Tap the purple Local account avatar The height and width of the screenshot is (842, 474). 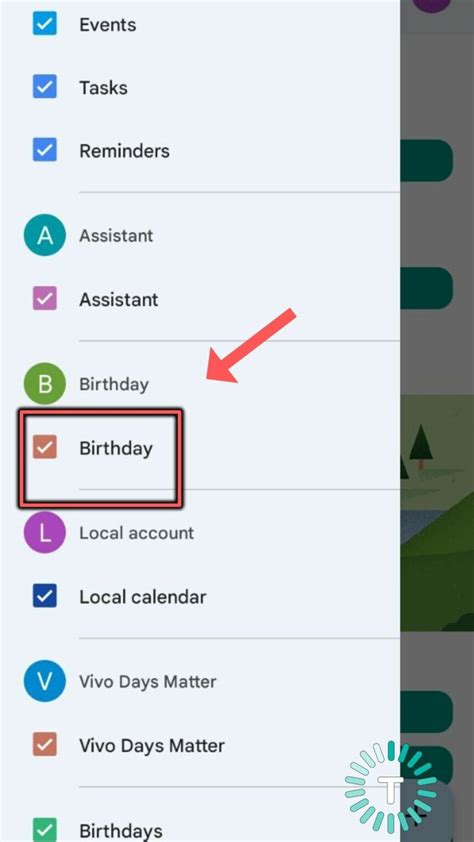pyautogui.click(x=45, y=533)
